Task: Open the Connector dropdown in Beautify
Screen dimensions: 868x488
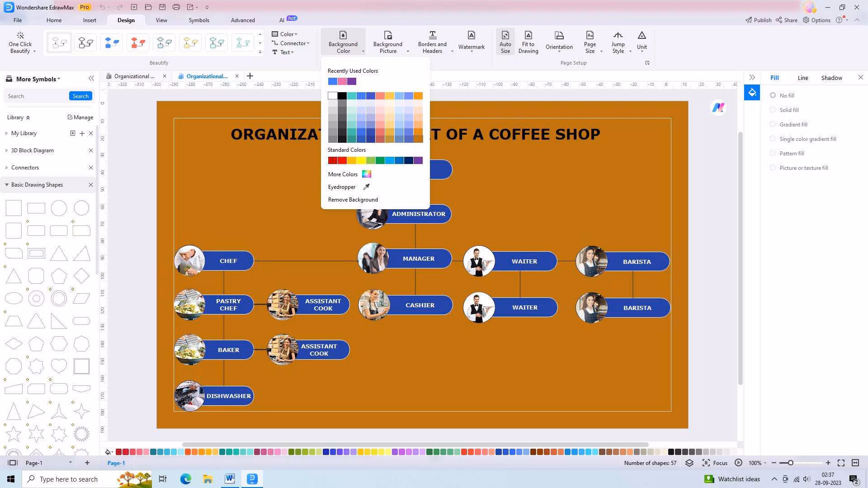Action: point(292,43)
